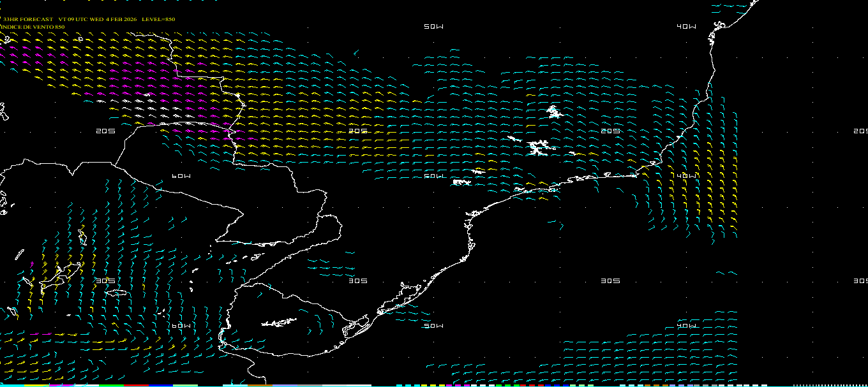The width and height of the screenshot is (868, 387).
Task: Click the "INDICE DE VENTO 850" title label
Action: point(33,27)
